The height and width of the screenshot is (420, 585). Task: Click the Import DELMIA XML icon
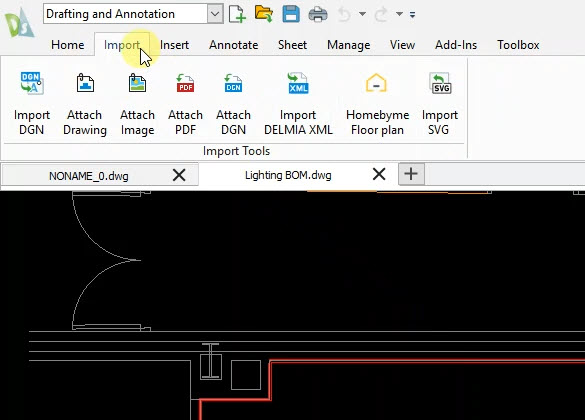(x=298, y=83)
